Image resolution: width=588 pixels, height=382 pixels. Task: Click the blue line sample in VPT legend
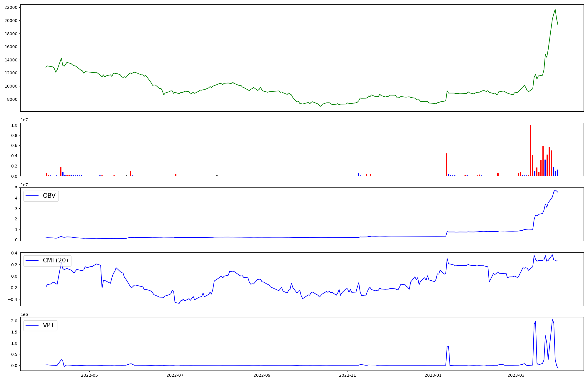tap(32, 326)
